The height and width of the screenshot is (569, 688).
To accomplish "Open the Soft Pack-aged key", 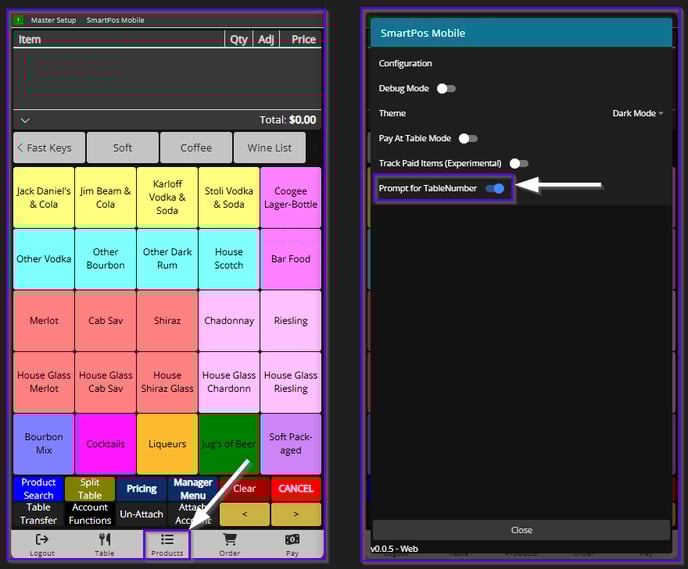I will click(x=291, y=444).
